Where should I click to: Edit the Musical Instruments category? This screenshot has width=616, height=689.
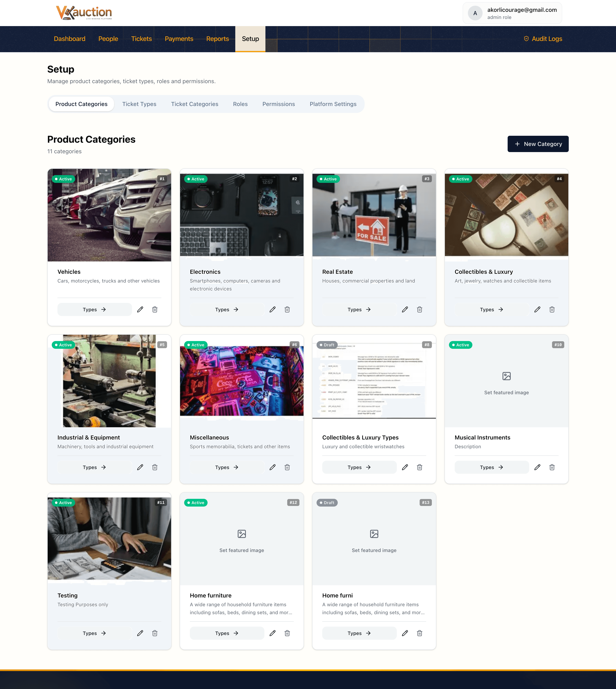pos(537,467)
